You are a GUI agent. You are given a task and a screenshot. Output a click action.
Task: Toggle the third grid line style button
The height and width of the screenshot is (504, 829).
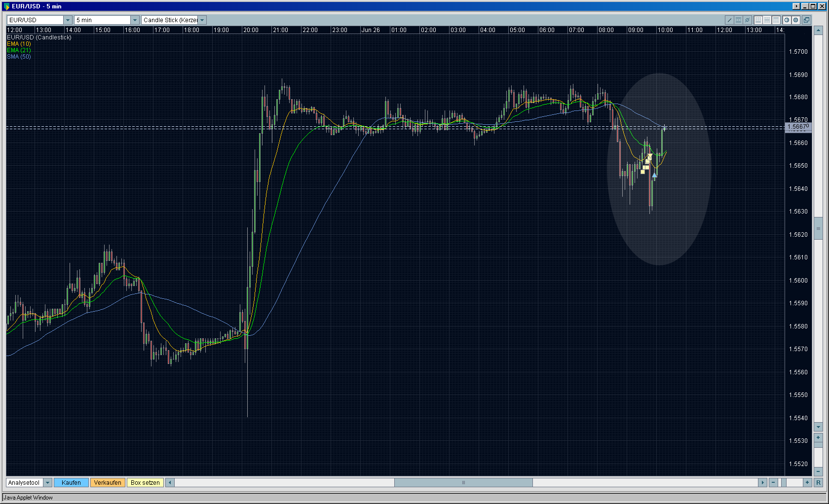click(x=776, y=20)
